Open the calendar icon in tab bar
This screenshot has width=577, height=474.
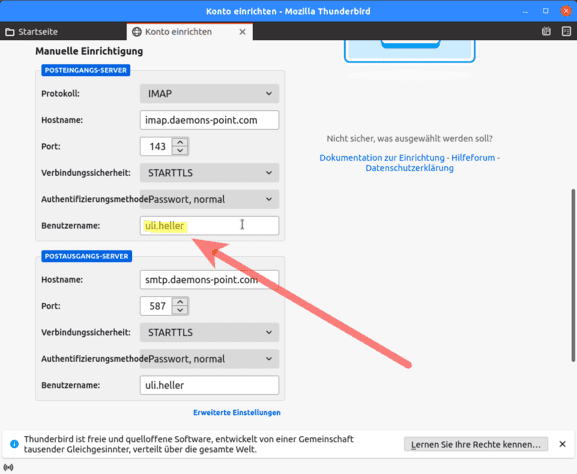coord(546,32)
